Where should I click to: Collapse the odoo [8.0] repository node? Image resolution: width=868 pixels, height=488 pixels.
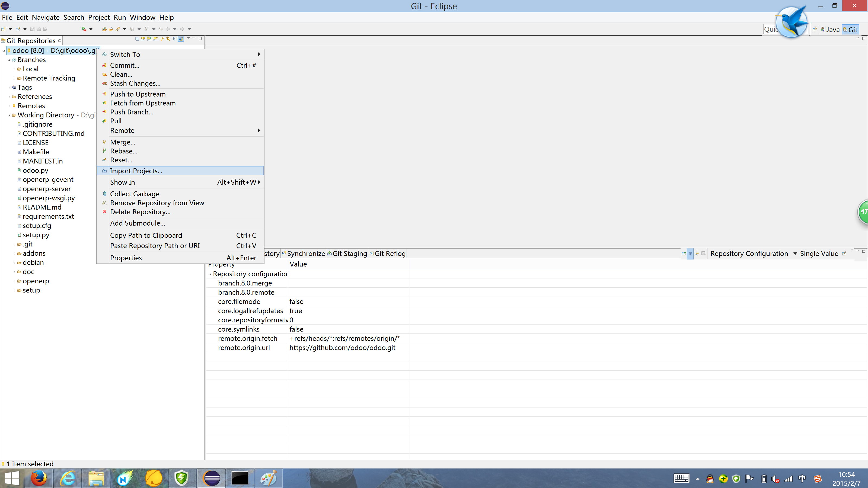pos(4,51)
